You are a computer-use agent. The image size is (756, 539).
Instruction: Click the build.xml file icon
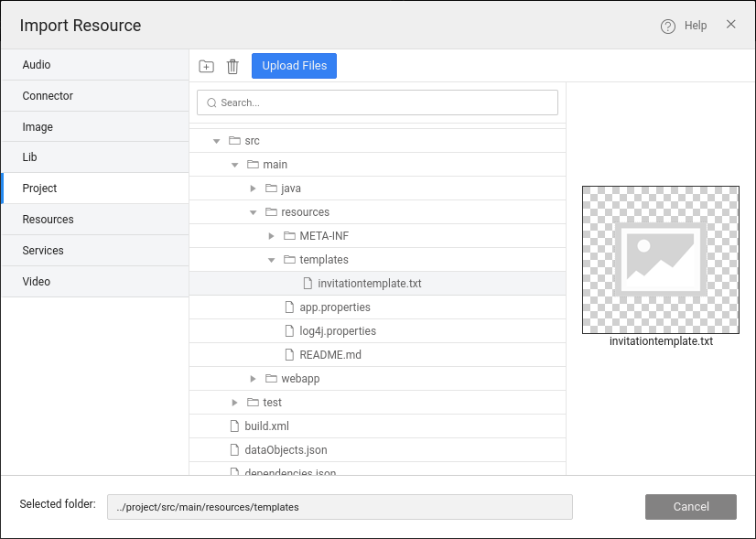(x=234, y=426)
